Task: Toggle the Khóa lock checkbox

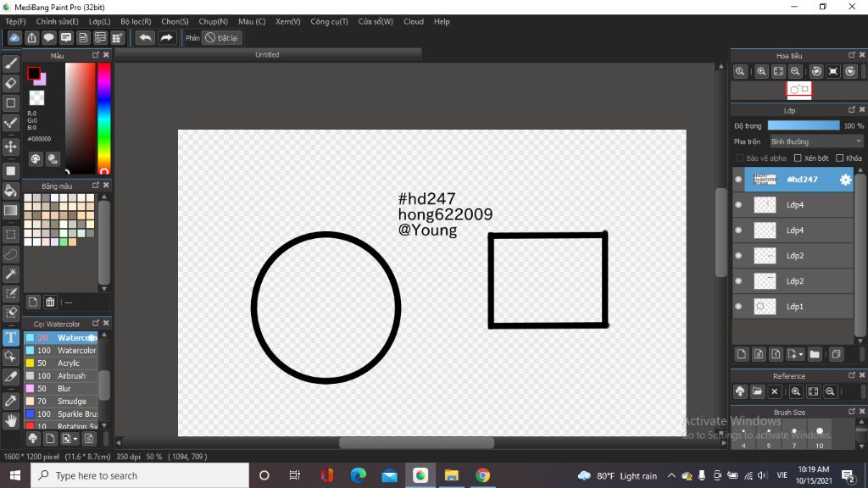Action: (x=839, y=158)
